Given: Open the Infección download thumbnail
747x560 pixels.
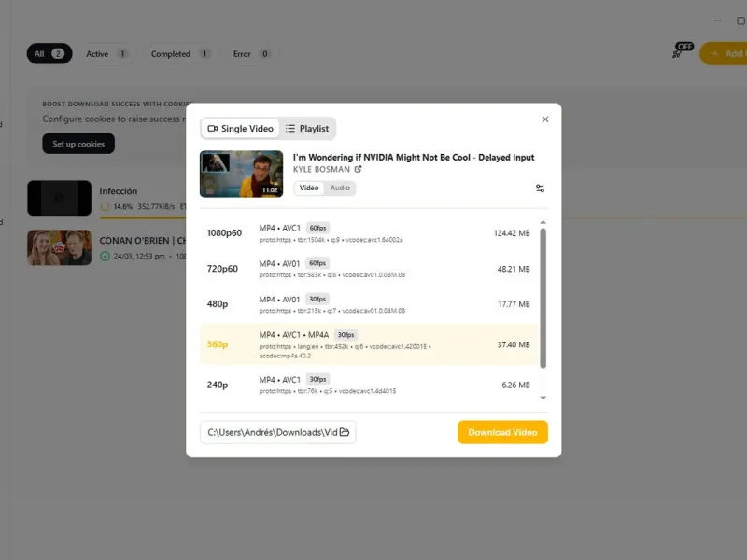Looking at the screenshot, I should coord(59,198).
